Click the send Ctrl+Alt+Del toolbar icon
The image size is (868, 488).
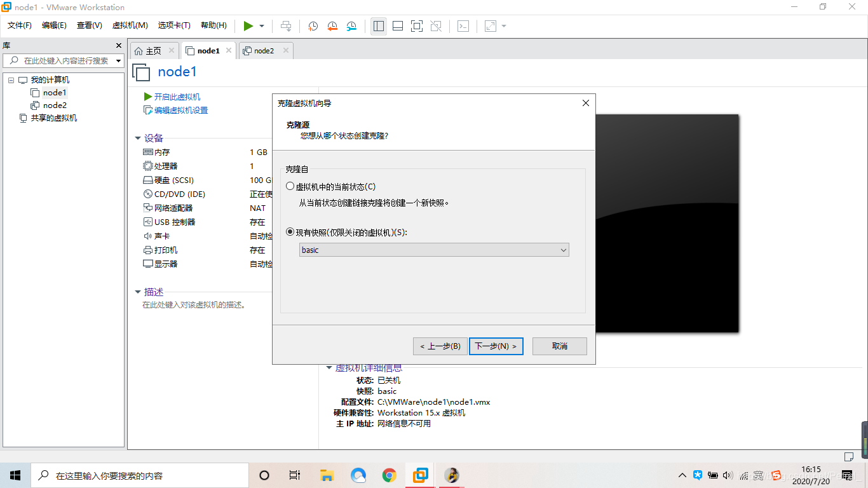point(286,26)
